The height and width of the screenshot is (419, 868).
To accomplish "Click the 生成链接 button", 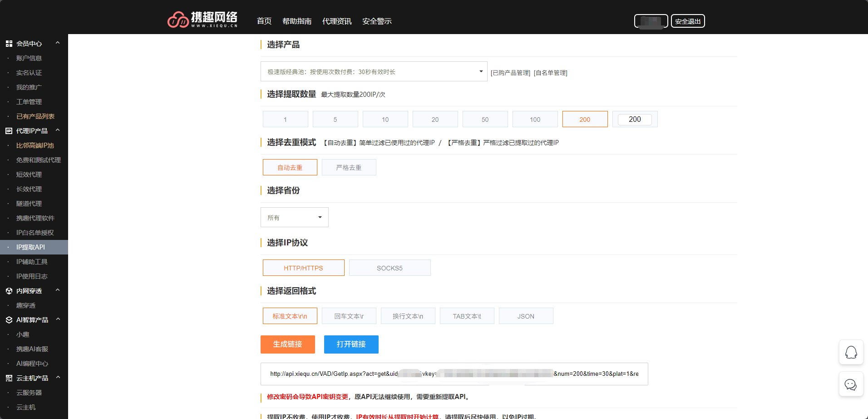I will (287, 344).
